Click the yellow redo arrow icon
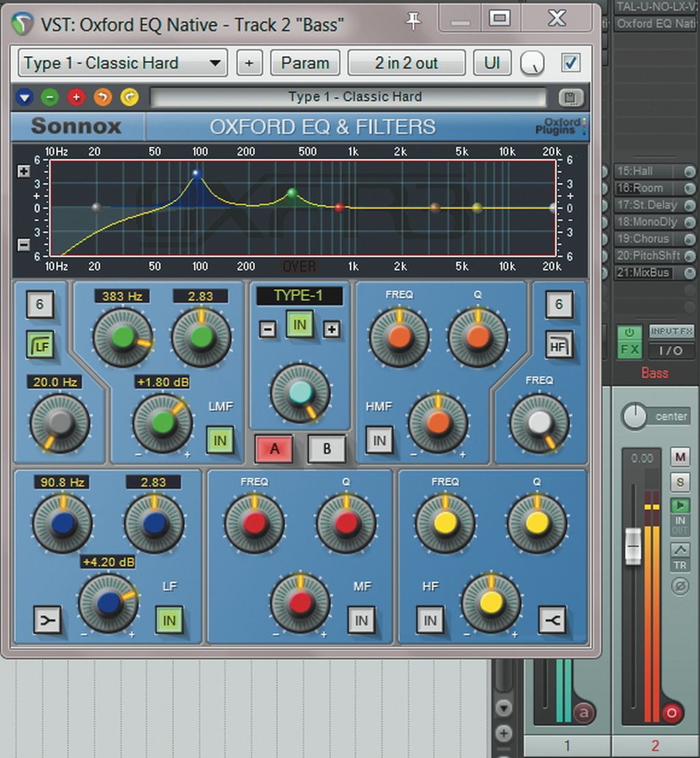 coord(129,98)
